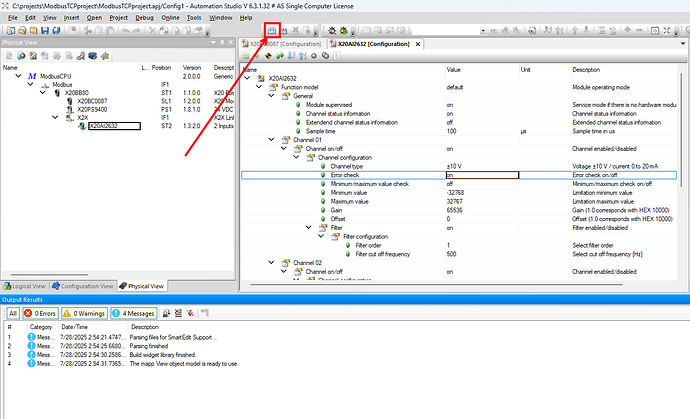Close the X20AI2632 Configuration tab
The image size is (690, 419).
418,44
